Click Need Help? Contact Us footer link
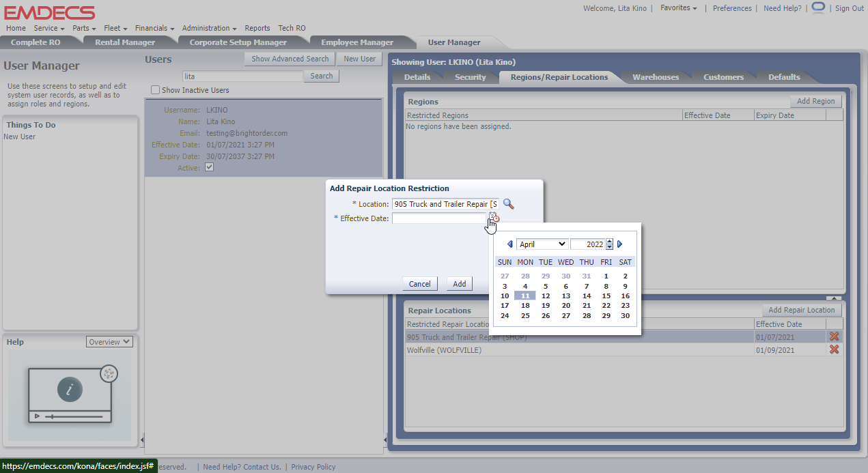The width and height of the screenshot is (868, 473). pos(242,467)
